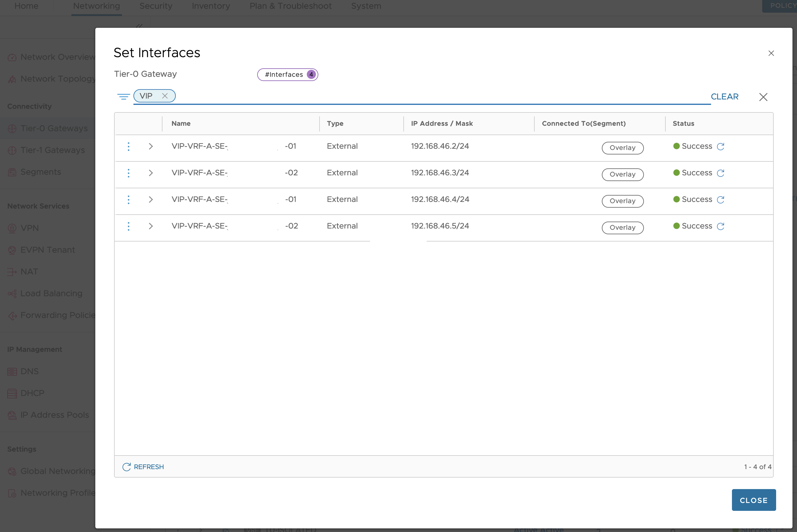The image size is (797, 532).
Task: Open the Network Topology view icon
Action: (12, 79)
